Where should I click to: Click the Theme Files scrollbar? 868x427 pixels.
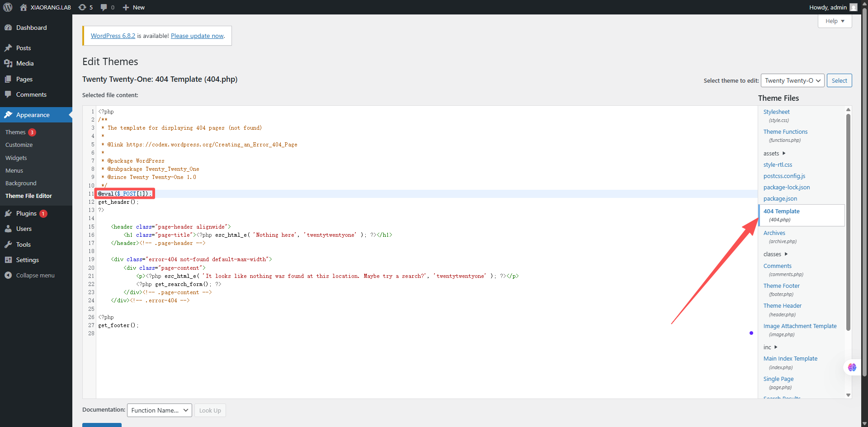(848, 221)
